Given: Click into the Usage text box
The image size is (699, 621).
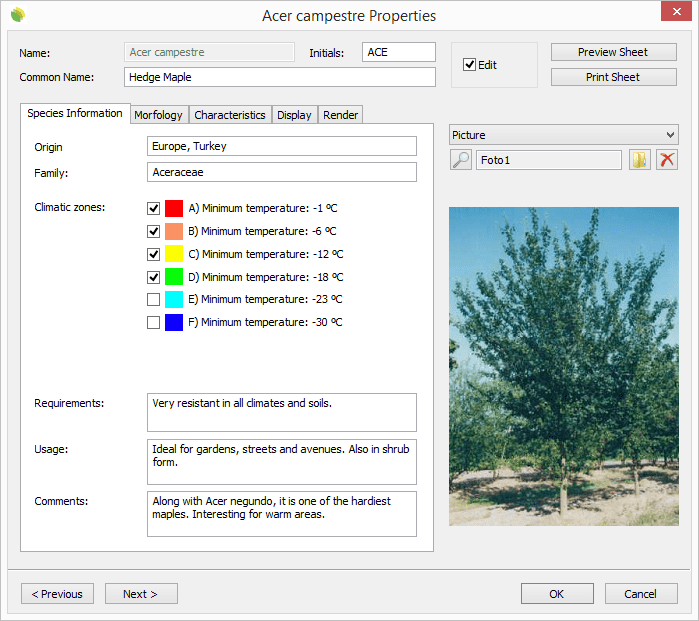Looking at the screenshot, I should click(282, 462).
